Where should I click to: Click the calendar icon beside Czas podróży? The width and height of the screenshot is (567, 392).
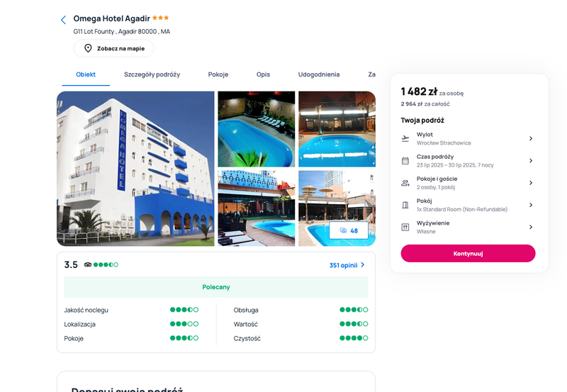coord(405,161)
